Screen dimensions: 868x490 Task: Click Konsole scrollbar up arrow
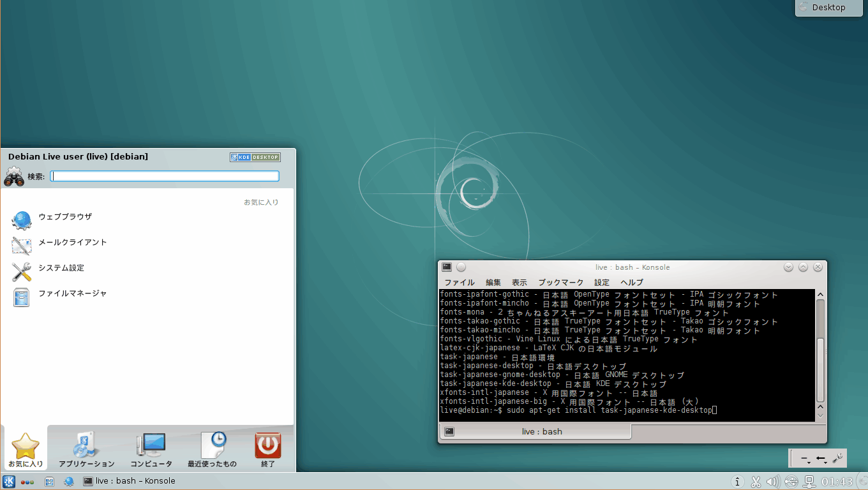click(821, 295)
